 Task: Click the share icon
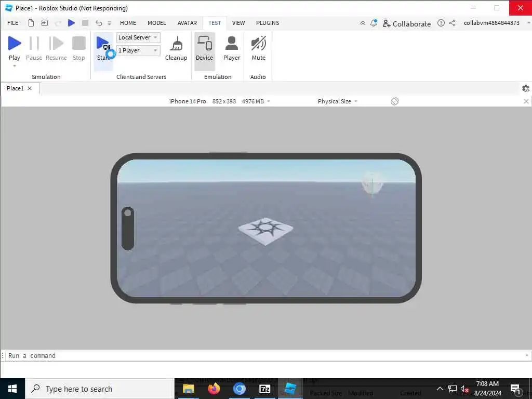452,23
